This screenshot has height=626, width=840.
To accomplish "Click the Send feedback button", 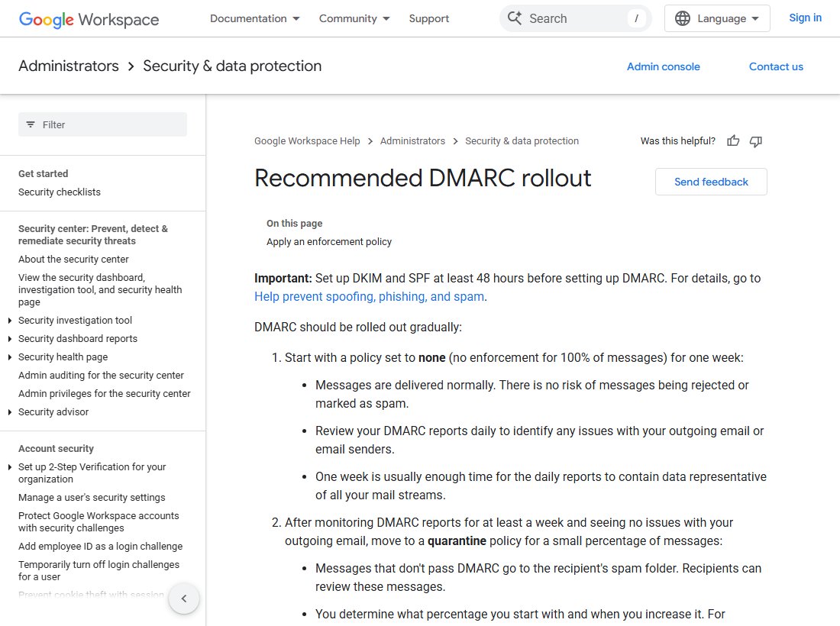I will pos(711,182).
